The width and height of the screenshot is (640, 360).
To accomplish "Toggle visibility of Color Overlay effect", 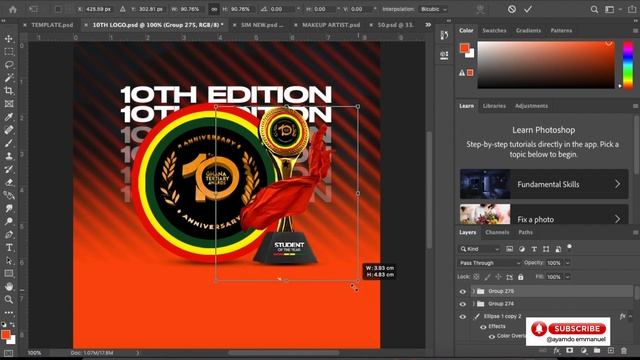I will [x=492, y=337].
